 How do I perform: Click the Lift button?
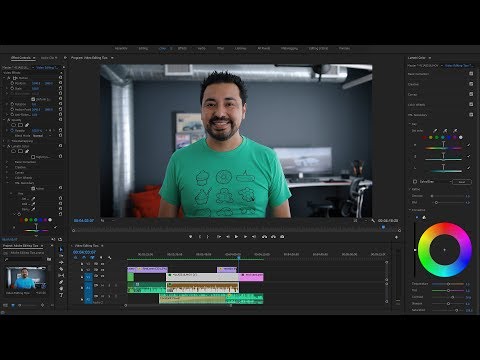[x=264, y=237]
